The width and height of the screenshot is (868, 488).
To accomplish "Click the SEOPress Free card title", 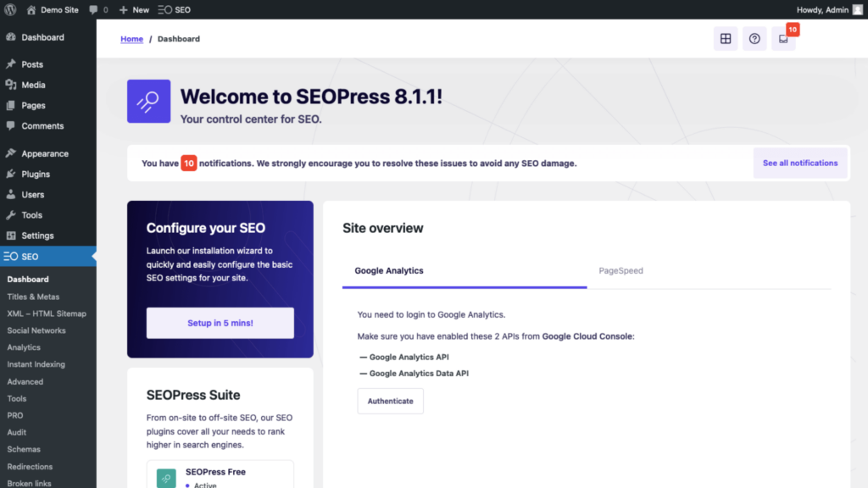I will 215,472.
